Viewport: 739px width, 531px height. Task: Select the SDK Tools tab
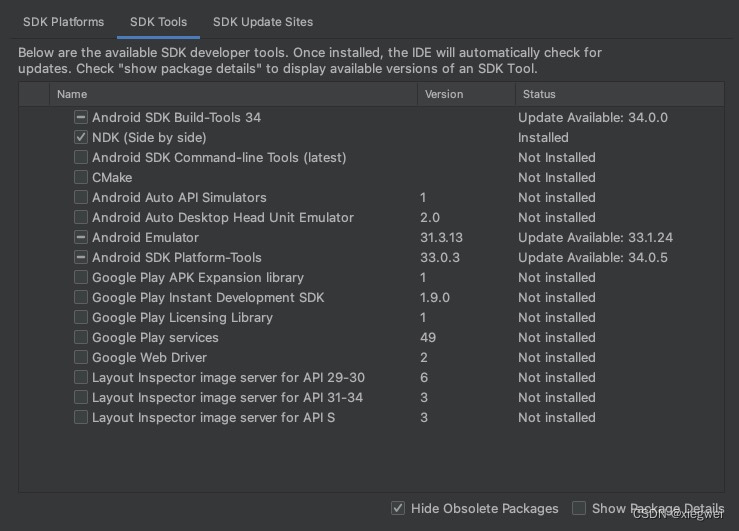point(158,22)
